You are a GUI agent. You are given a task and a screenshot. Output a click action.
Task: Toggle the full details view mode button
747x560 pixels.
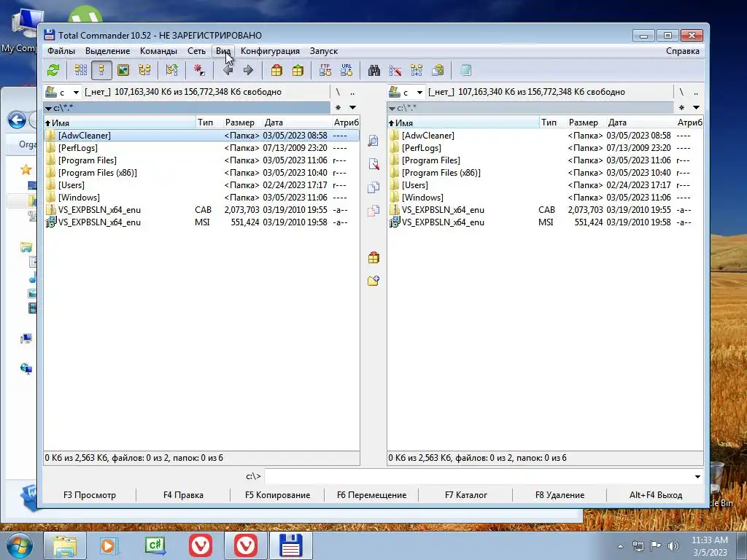[x=101, y=71]
